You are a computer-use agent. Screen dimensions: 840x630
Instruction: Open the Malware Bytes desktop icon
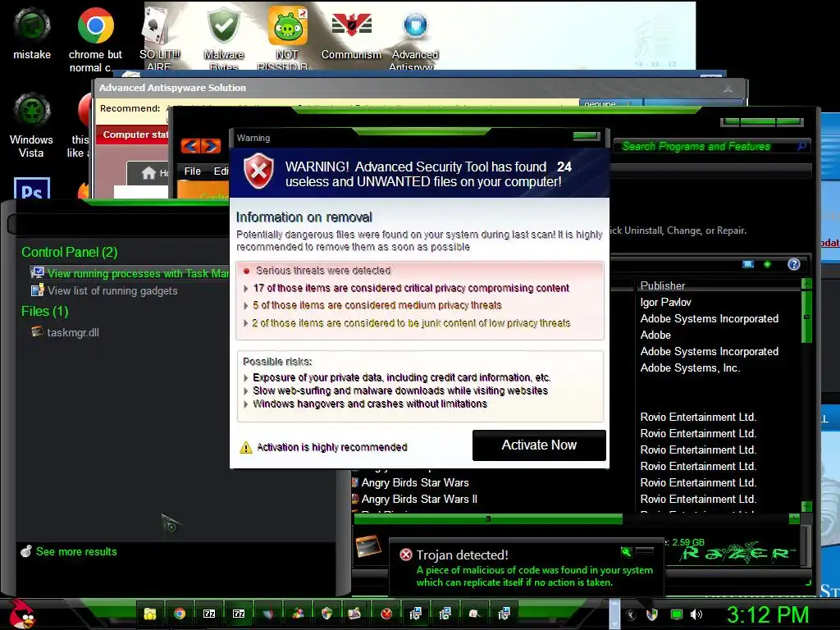click(223, 38)
